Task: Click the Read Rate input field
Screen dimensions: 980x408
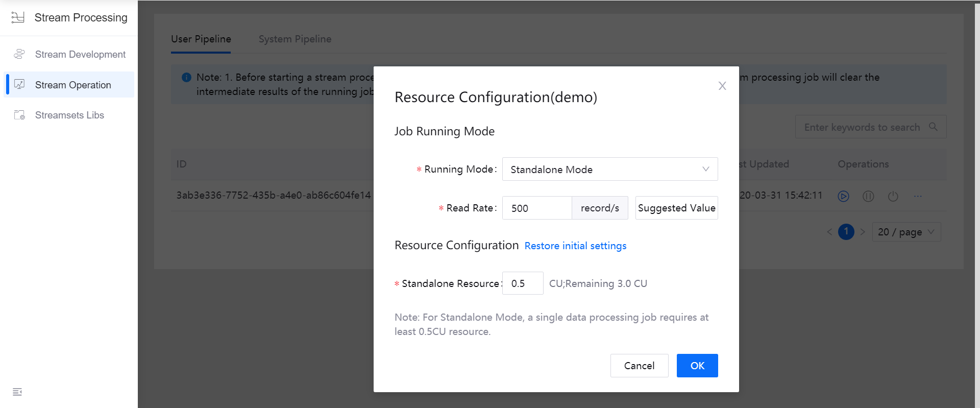Action: (537, 208)
